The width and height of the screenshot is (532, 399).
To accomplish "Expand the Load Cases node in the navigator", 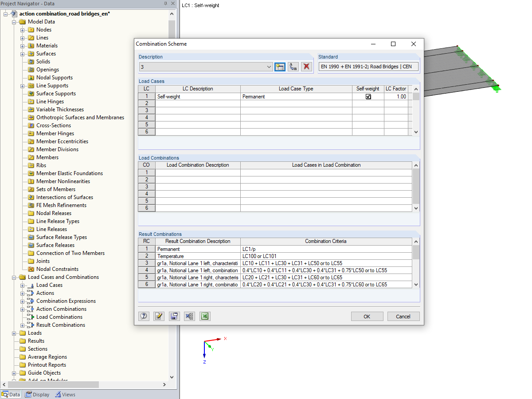I will coord(22,285).
